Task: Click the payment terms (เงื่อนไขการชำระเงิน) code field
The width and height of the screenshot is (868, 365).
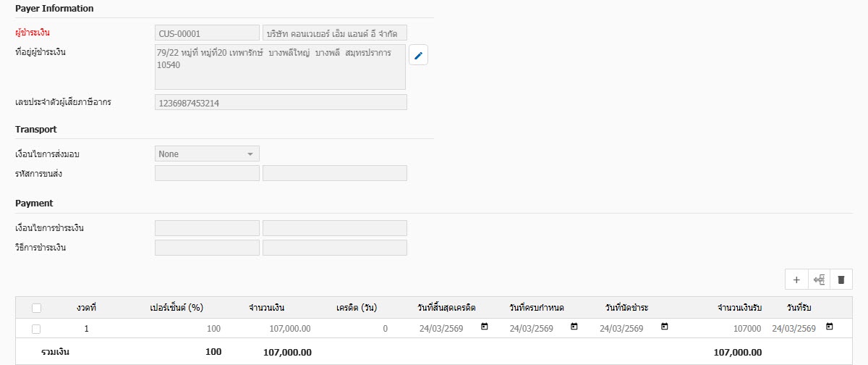Action: (207, 228)
